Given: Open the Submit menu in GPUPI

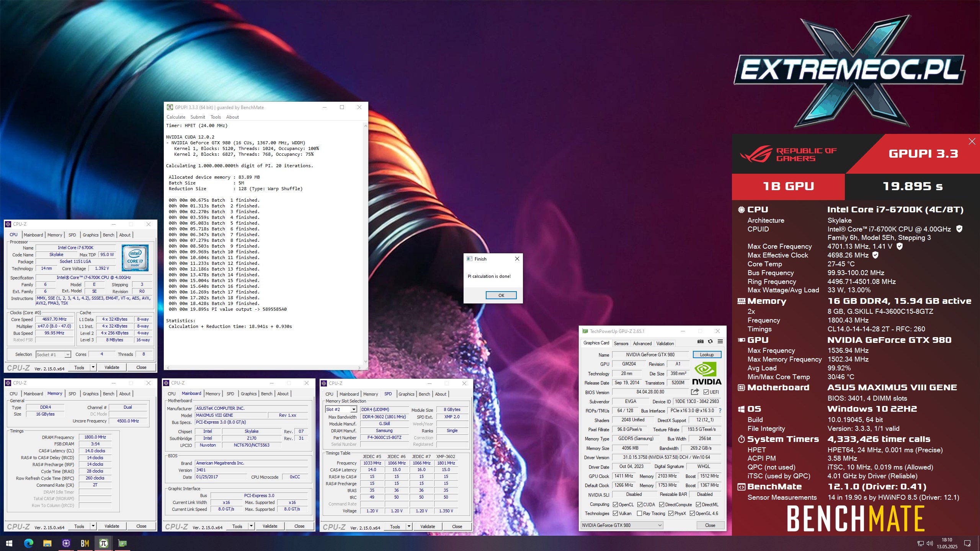Looking at the screenshot, I should tap(198, 117).
